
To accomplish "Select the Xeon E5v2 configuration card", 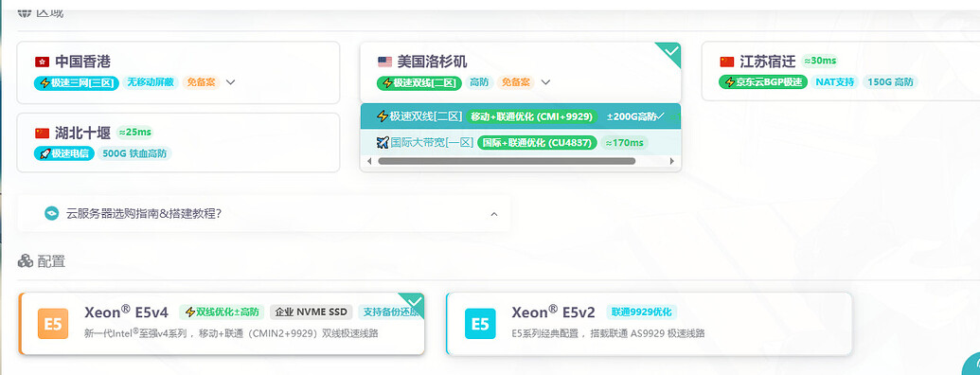I will (x=649, y=324).
